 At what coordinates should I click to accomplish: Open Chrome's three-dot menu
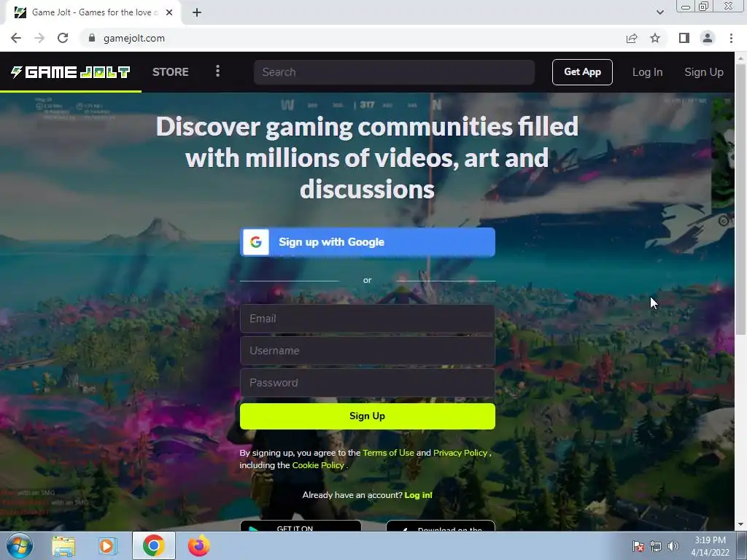coord(731,38)
